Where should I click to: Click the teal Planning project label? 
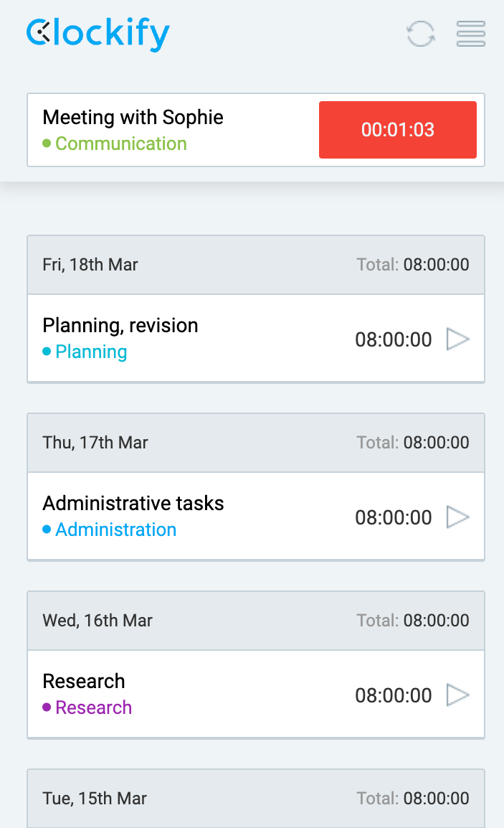coord(91,352)
